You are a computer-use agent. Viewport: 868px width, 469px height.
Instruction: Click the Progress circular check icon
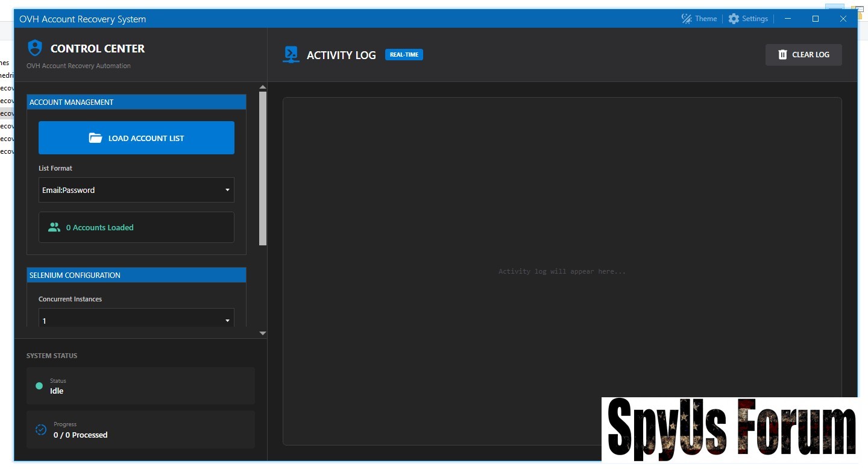tap(41, 430)
